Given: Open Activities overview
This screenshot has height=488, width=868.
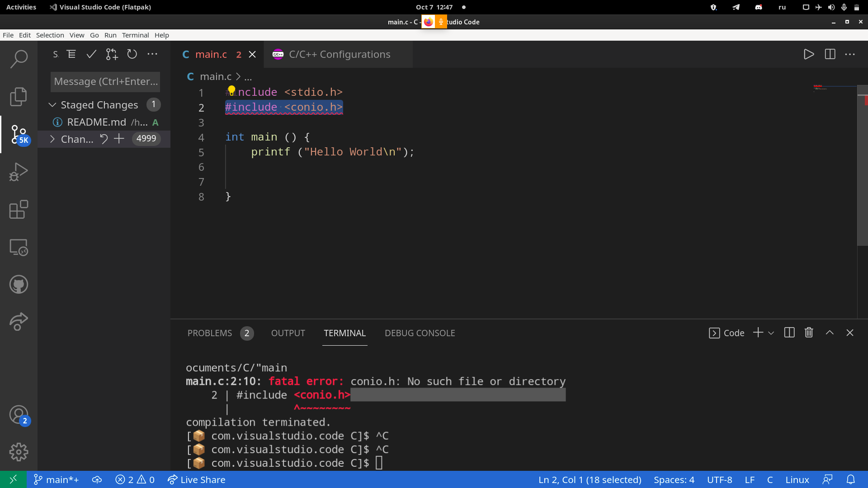Looking at the screenshot, I should click(x=21, y=7).
